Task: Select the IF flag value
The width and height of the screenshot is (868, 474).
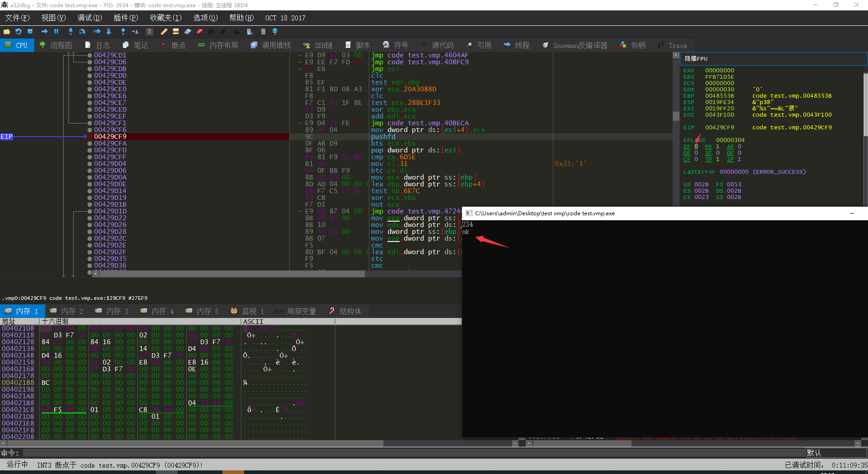Action: [740, 159]
